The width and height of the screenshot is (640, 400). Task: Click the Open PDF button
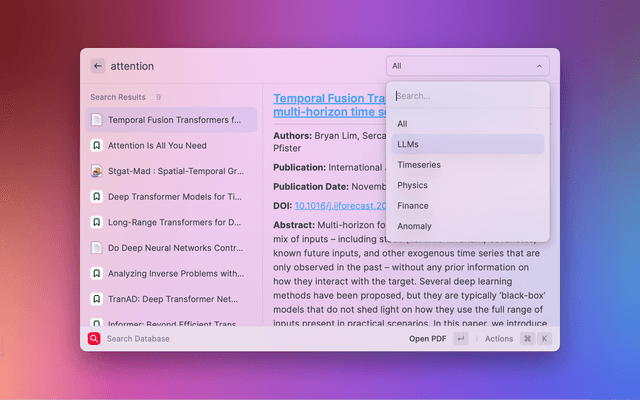427,339
